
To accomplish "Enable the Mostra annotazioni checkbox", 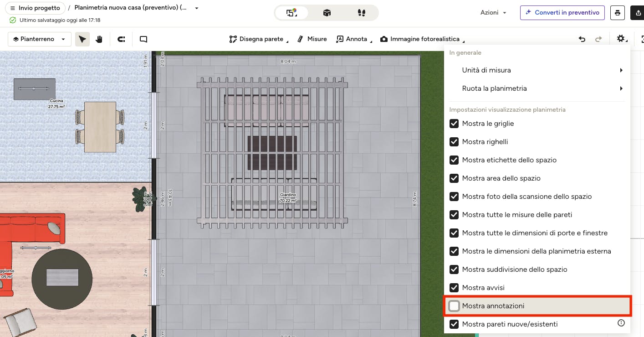I will click(454, 306).
